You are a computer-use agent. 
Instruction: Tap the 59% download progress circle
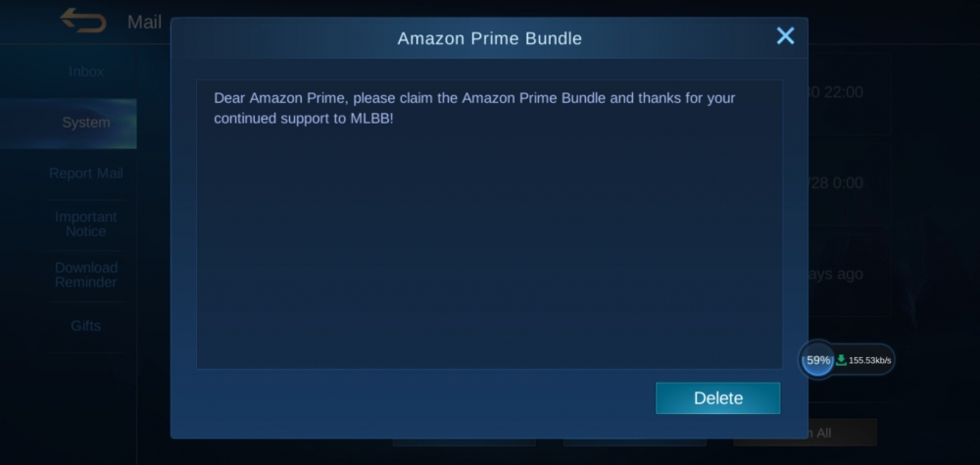[x=817, y=360]
